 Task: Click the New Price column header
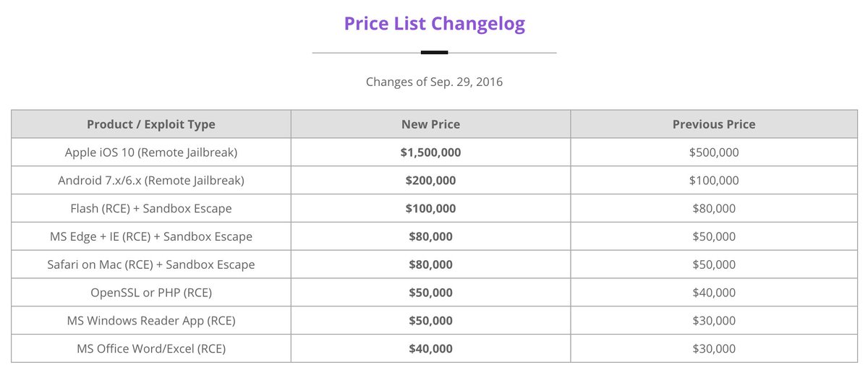430,124
